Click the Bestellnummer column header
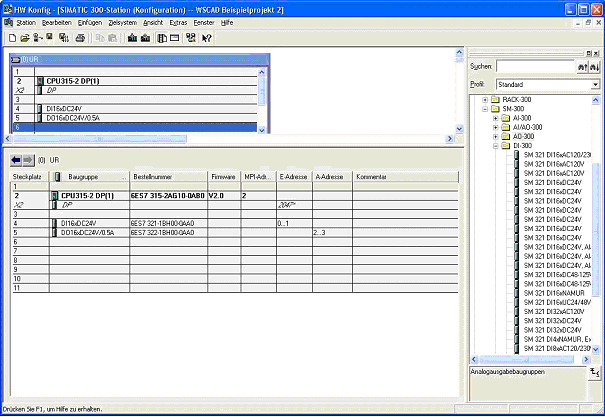The image size is (605, 417). [169, 177]
